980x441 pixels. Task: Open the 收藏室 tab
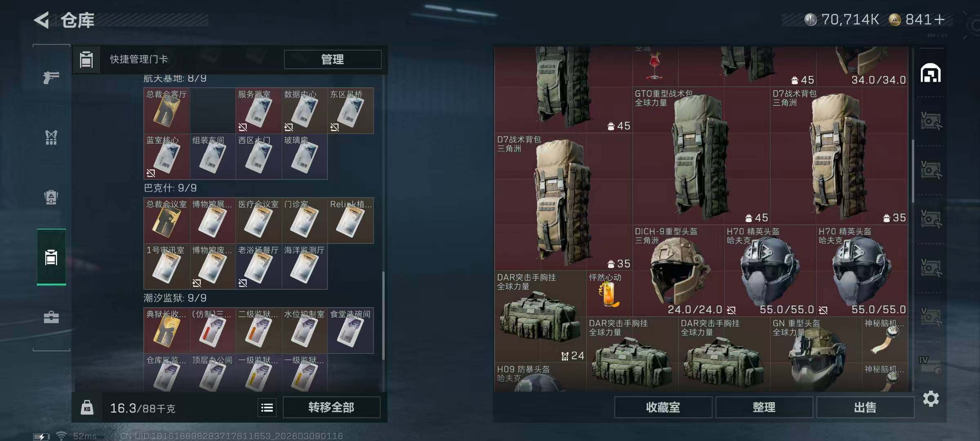(663, 408)
